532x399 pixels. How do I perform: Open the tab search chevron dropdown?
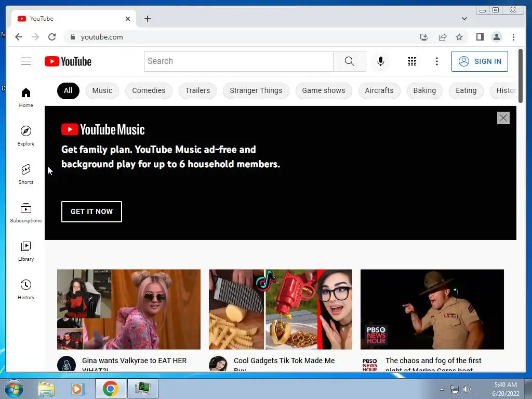click(x=464, y=19)
